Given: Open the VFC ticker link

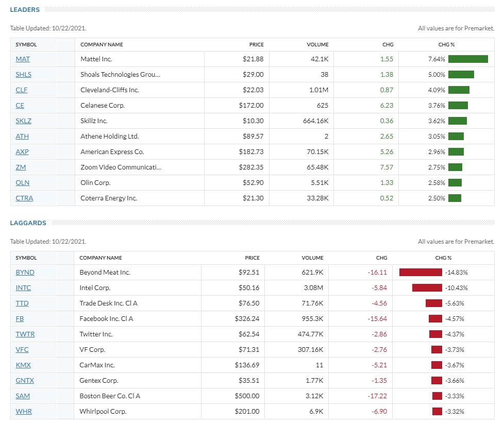Looking at the screenshot, I should click(22, 349).
